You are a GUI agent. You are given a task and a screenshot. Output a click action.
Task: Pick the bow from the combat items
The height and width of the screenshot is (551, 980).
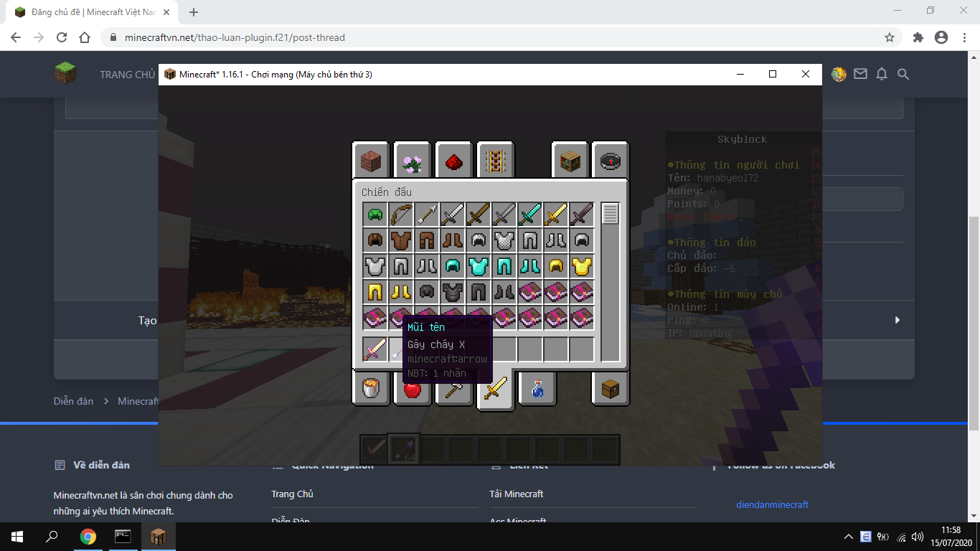(x=401, y=215)
